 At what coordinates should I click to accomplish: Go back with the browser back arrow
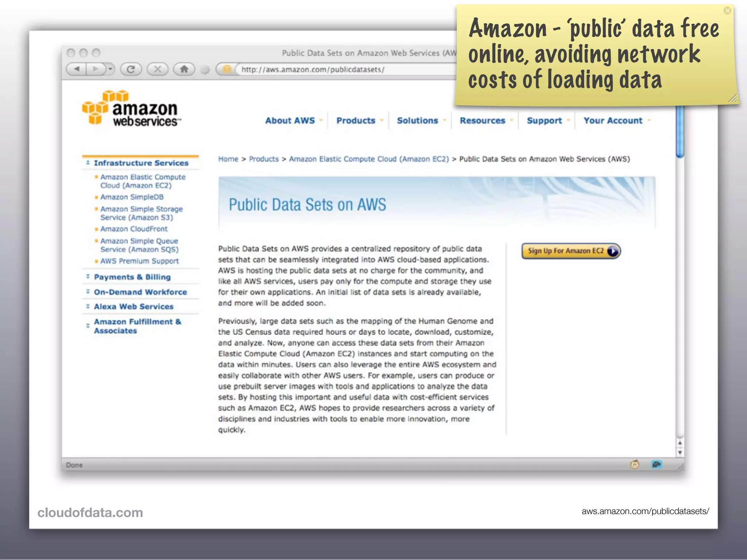tap(77, 69)
